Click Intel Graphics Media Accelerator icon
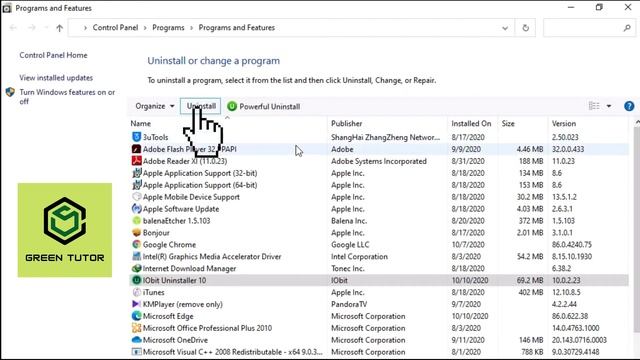Image resolution: width=640 pixels, height=360 pixels. click(136, 256)
